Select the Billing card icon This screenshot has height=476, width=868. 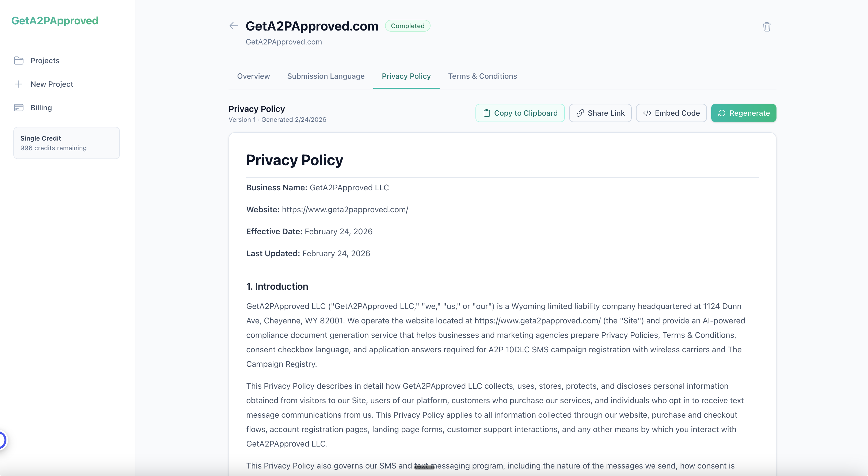point(19,108)
